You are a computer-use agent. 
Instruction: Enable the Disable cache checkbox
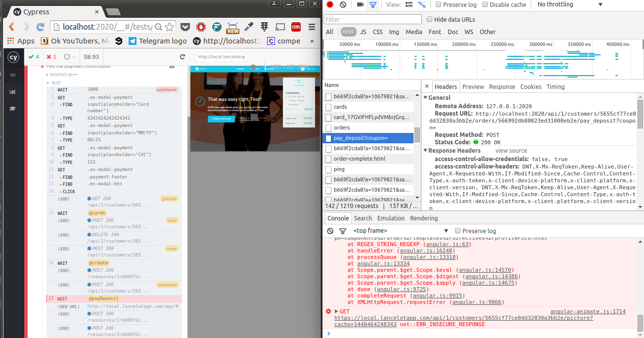pyautogui.click(x=485, y=4)
